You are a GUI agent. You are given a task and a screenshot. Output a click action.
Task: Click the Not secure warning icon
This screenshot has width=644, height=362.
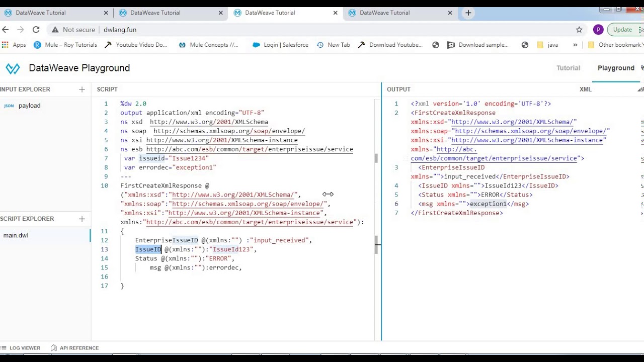55,30
